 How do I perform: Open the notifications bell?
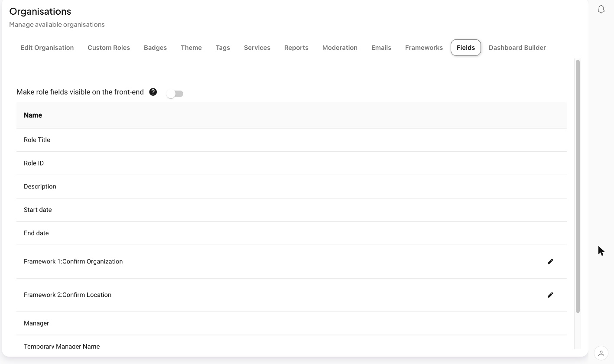[x=601, y=9]
